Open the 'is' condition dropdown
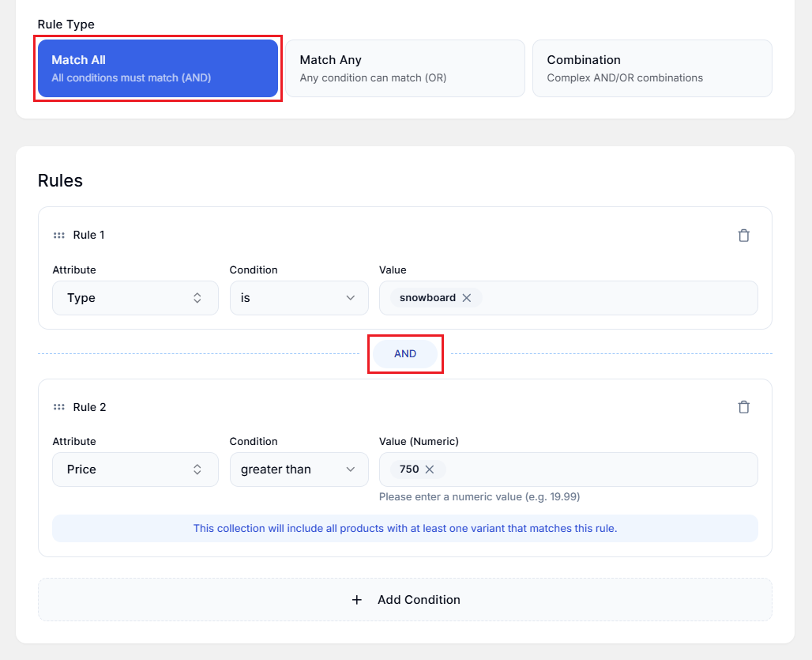 click(x=299, y=298)
